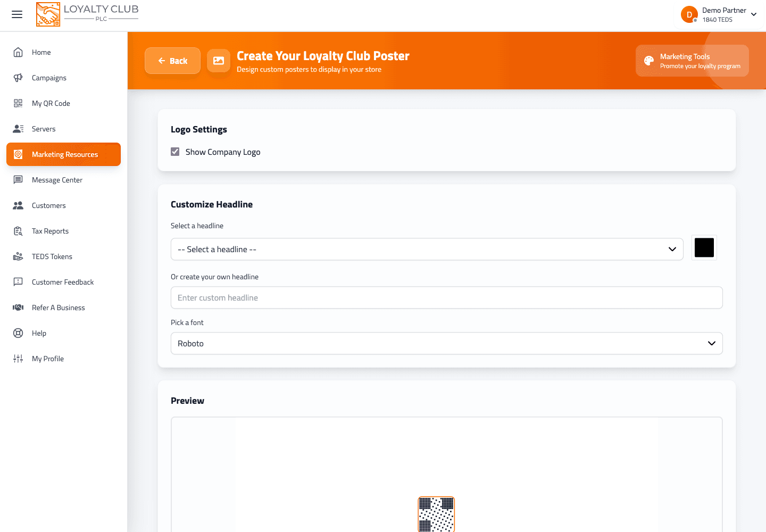Click the Show Company Logo label

point(223,152)
